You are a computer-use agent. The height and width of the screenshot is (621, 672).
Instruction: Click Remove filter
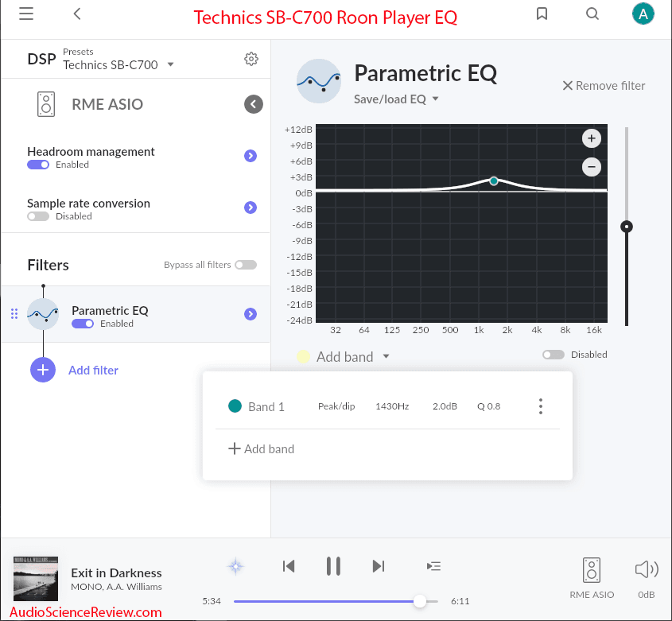[x=604, y=86]
